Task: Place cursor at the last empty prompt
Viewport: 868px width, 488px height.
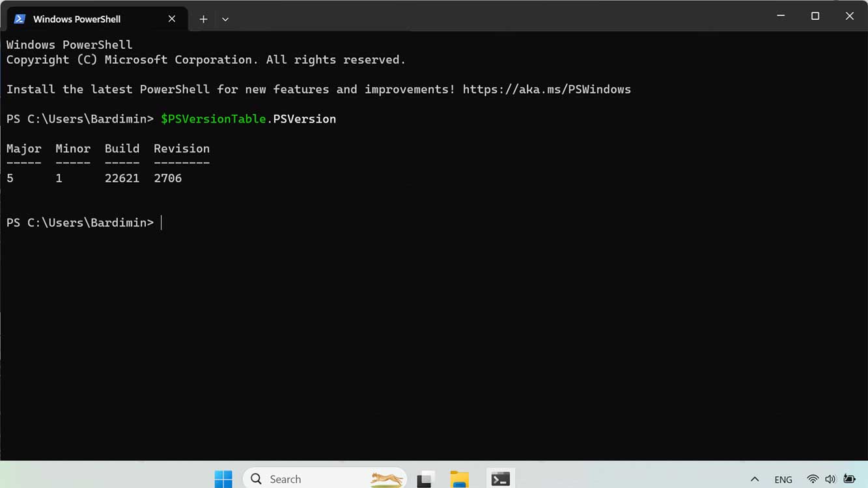Action: 161,223
